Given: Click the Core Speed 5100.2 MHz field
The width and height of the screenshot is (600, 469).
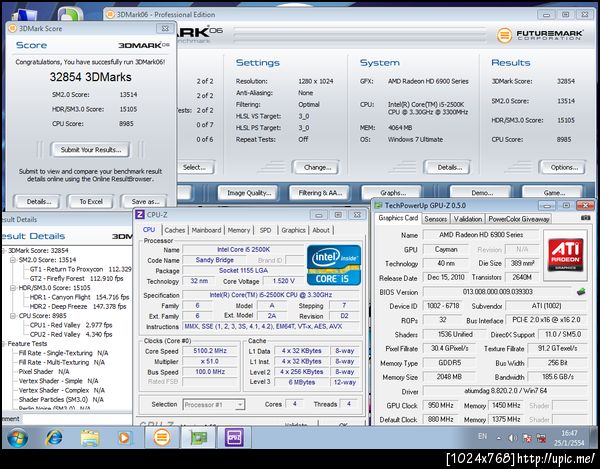Looking at the screenshot, I should pyautogui.click(x=210, y=351).
